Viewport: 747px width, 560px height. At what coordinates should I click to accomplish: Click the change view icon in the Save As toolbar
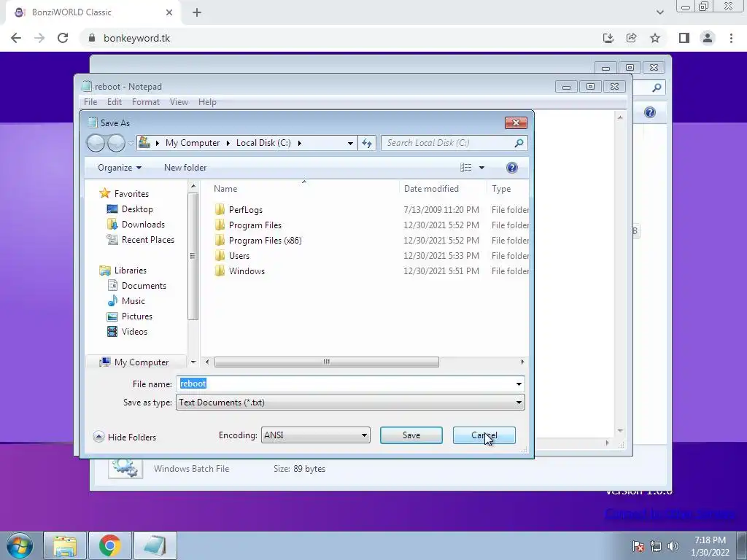coord(466,168)
